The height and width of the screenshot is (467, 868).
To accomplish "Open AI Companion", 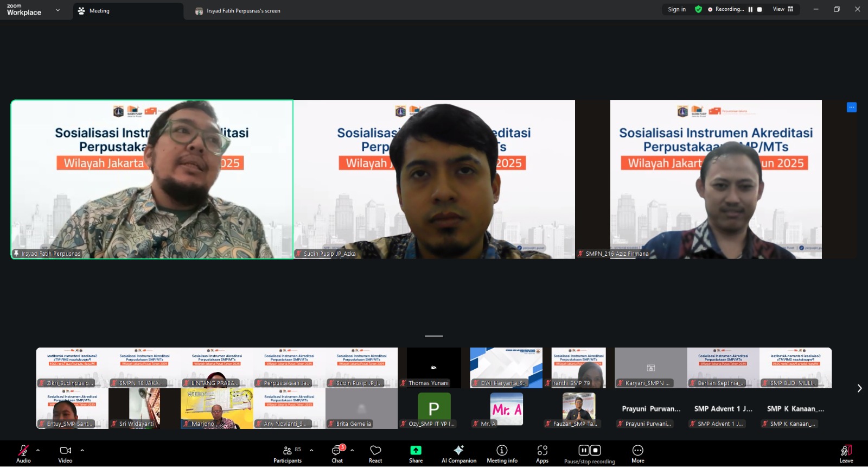I will click(459, 453).
